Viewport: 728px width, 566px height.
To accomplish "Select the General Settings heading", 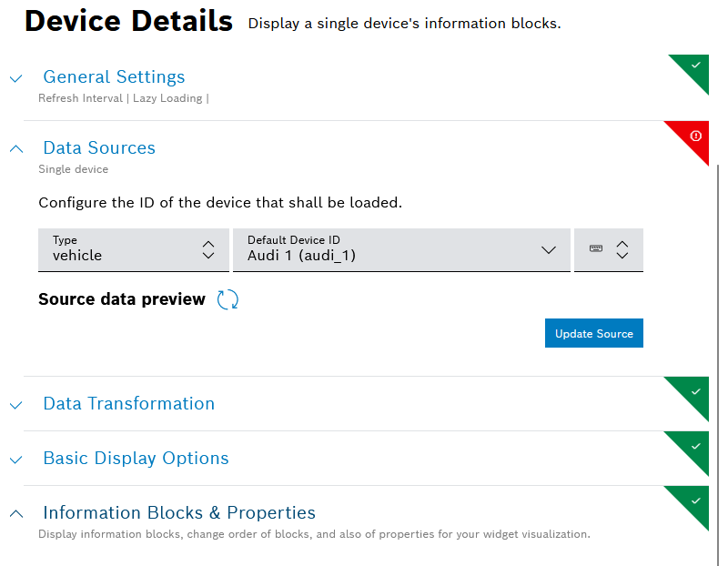I will [x=114, y=77].
